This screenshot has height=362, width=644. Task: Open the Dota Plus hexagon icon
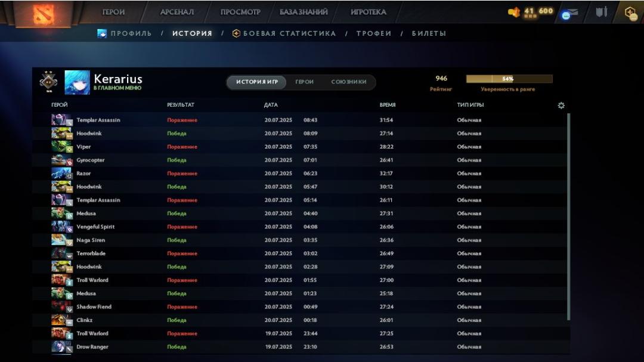[x=630, y=13]
